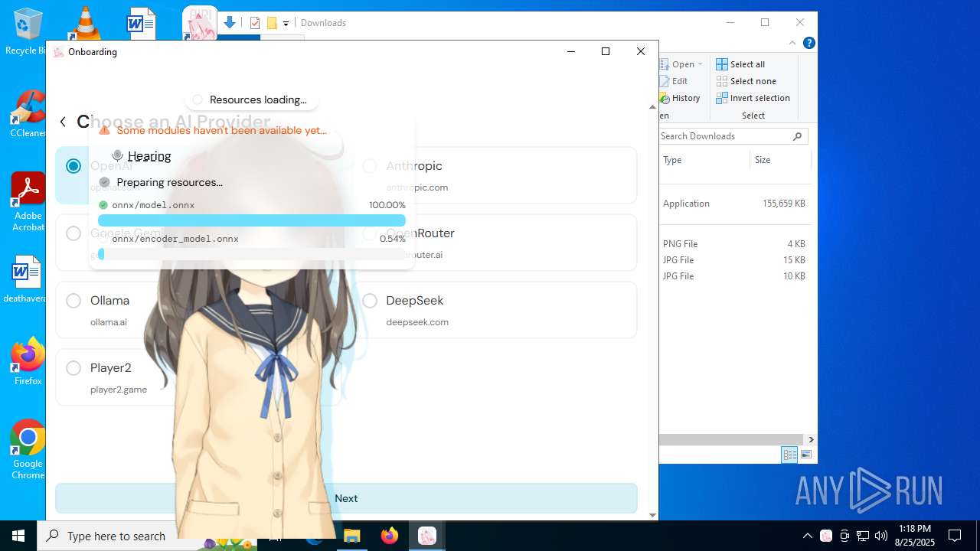The width and height of the screenshot is (980, 551).
Task: Click the search magnifier icon in Downloads
Action: pos(797,136)
